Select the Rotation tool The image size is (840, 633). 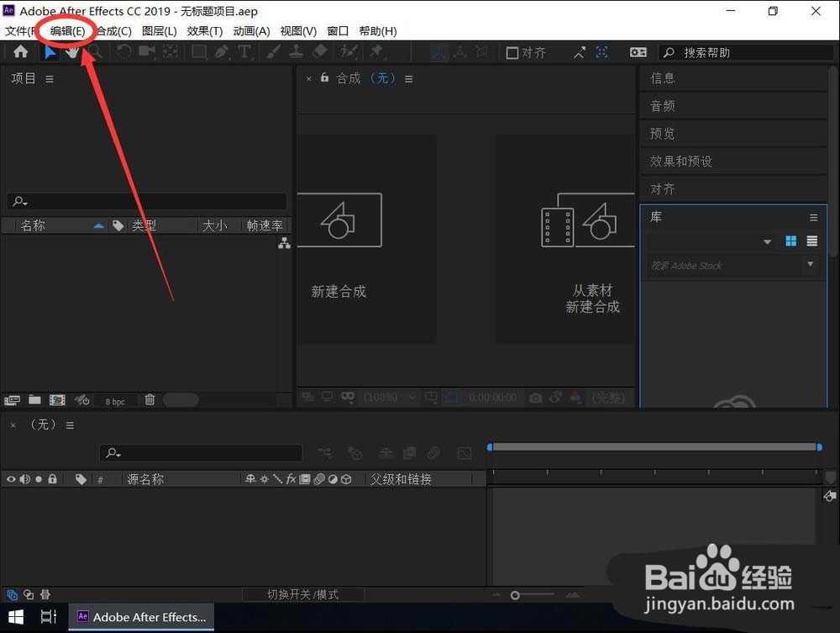click(123, 52)
